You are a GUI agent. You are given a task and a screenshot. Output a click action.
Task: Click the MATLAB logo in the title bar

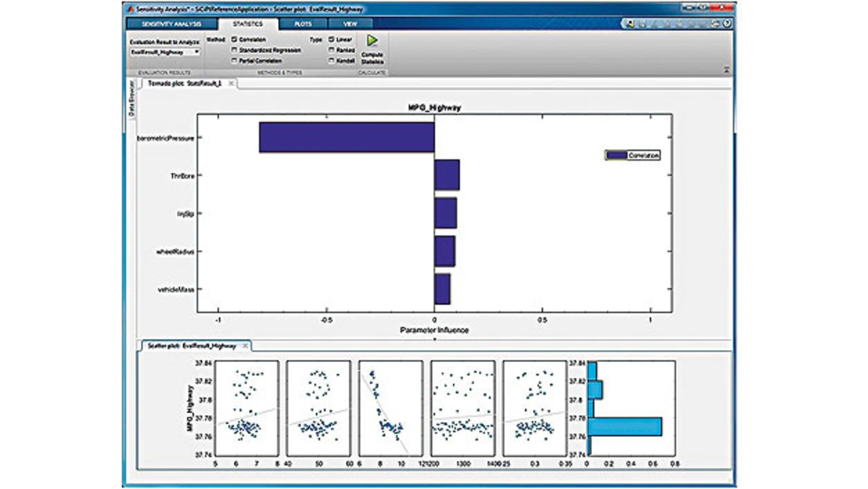coord(130,9)
